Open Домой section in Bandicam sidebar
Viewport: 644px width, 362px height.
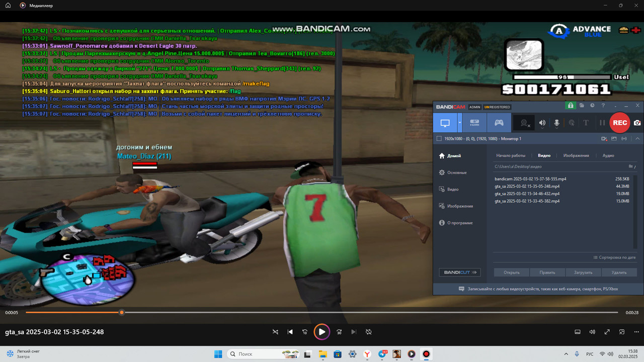tap(450, 156)
